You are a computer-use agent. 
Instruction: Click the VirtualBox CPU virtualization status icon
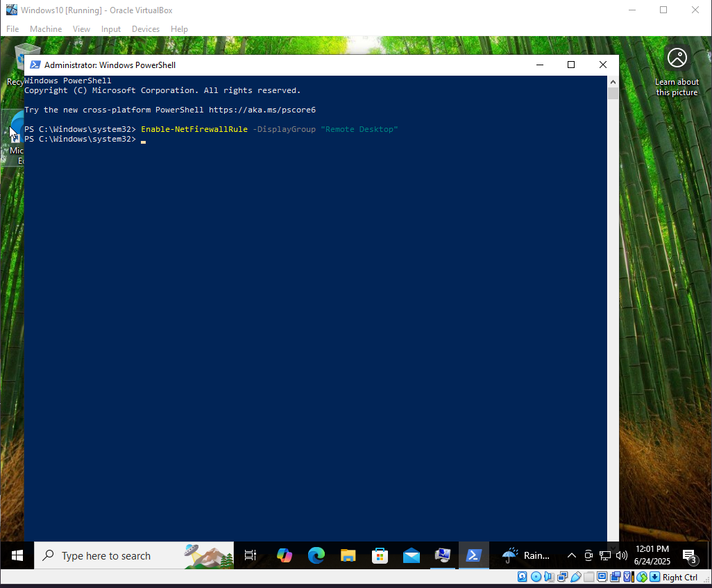[629, 577]
